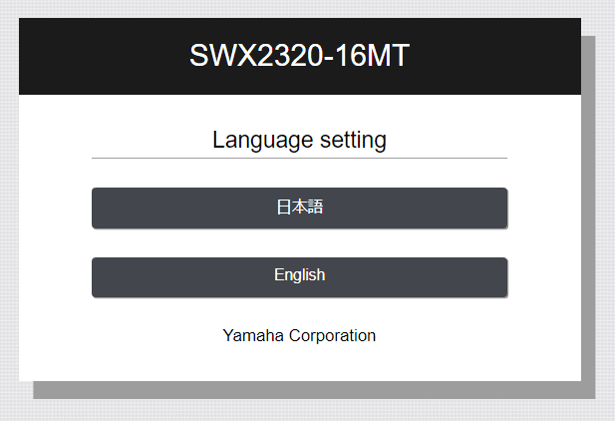Choose English as the interface language
The height and width of the screenshot is (421, 615).
click(299, 276)
